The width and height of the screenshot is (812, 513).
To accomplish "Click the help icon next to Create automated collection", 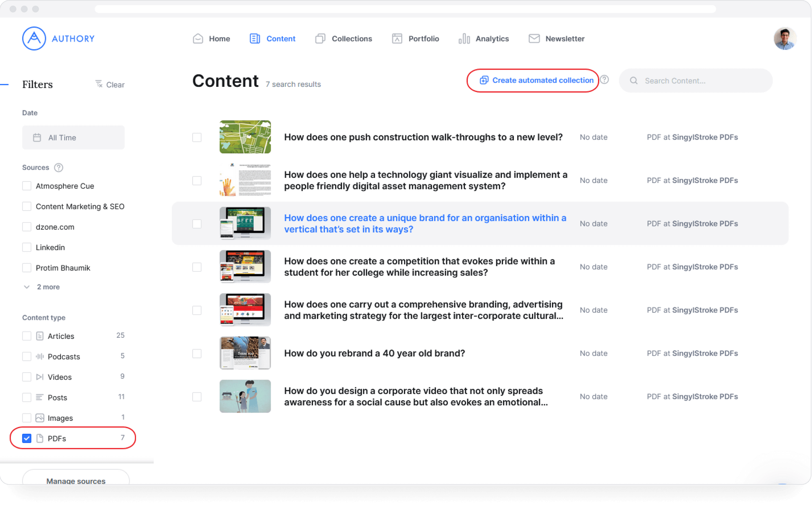I will [605, 80].
